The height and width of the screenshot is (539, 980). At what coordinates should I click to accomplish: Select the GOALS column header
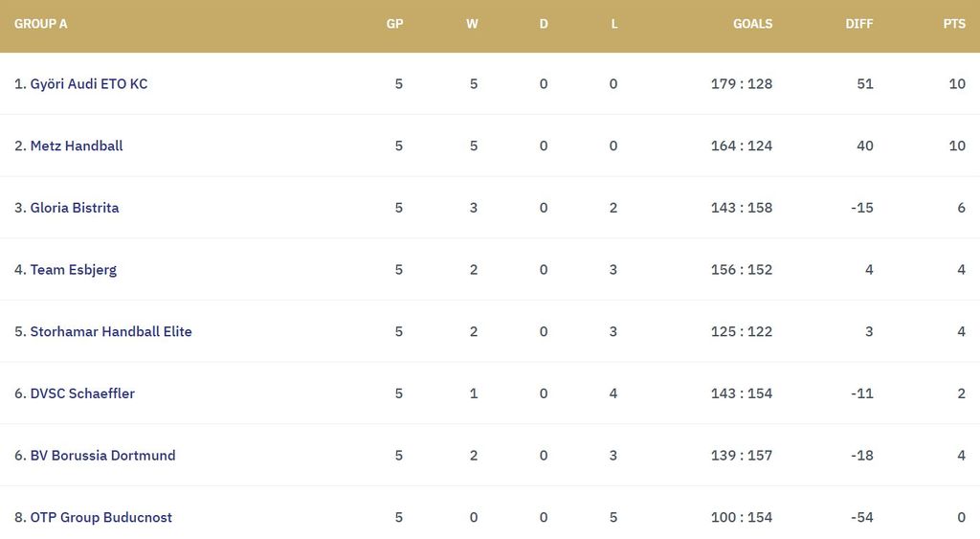752,24
